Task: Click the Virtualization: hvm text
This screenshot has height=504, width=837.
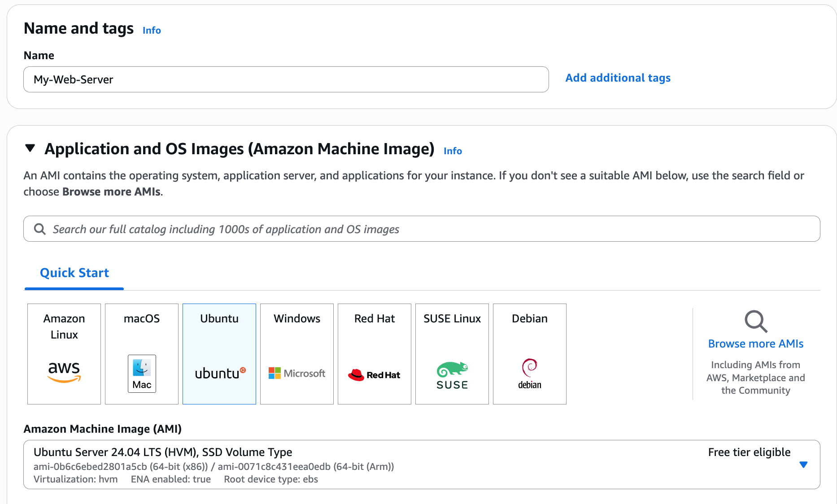Action: [x=75, y=479]
